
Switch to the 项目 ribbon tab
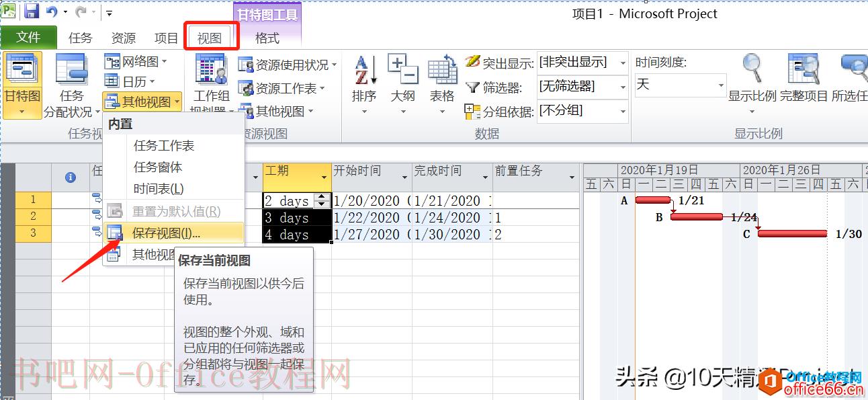(x=167, y=38)
